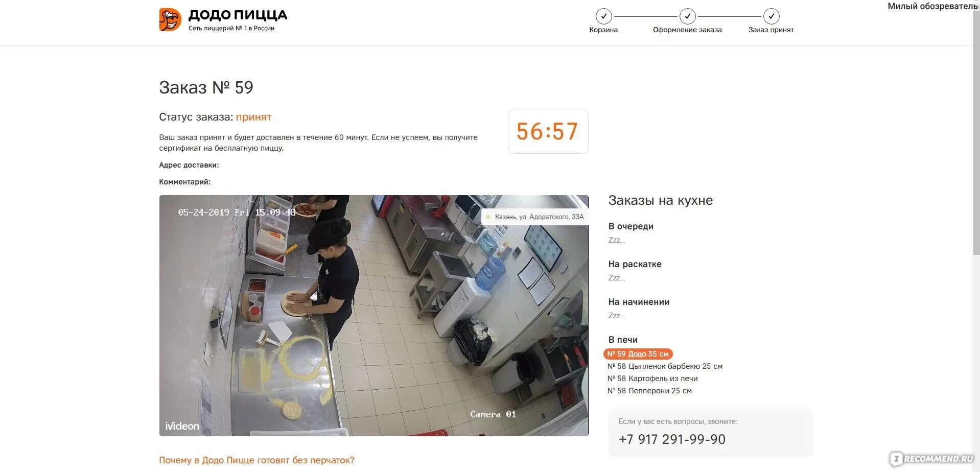Click the Оформление заказа step checkmark
Viewport: 980px width, 472px height.
pyautogui.click(x=687, y=16)
